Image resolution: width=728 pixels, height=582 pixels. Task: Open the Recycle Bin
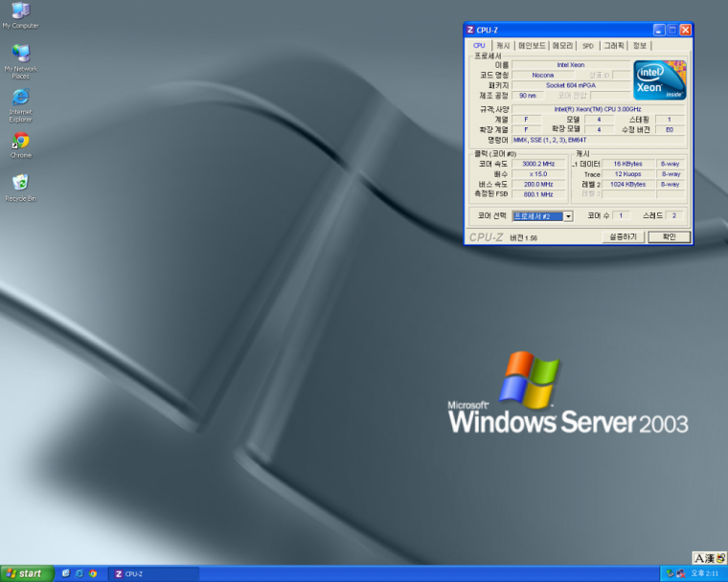coord(20,188)
